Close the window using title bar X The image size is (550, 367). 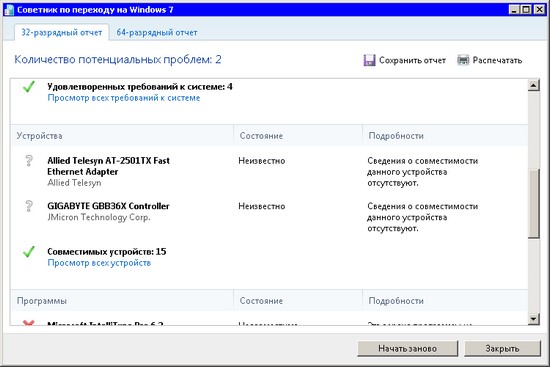point(539,10)
